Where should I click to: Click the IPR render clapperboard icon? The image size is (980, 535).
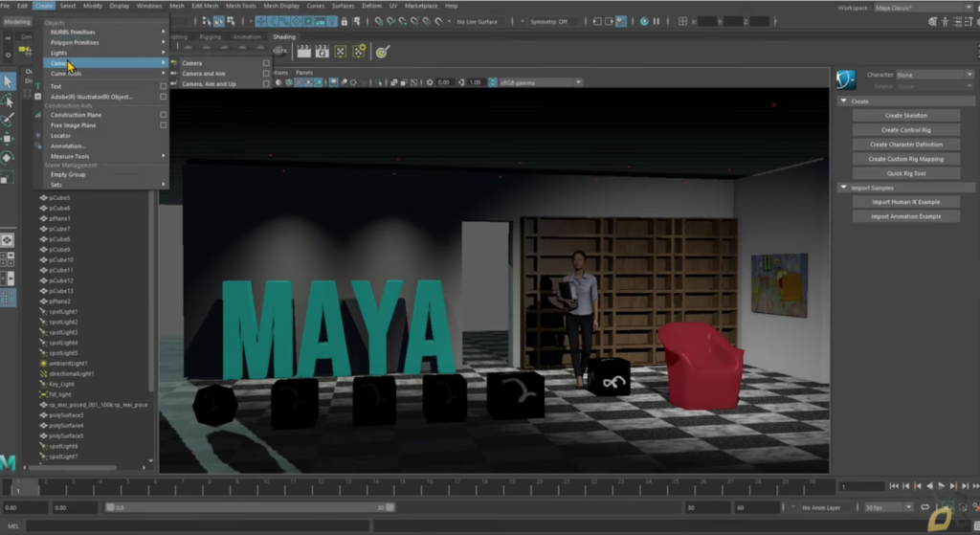click(x=322, y=52)
